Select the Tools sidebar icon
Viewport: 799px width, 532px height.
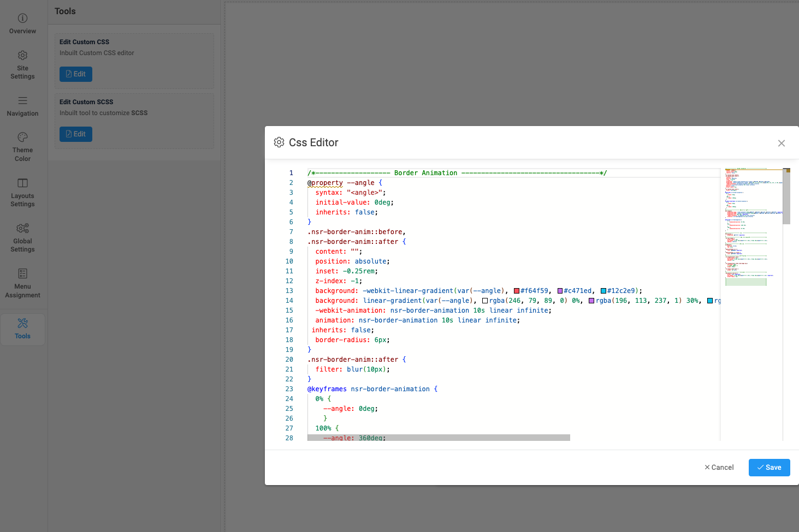22,324
